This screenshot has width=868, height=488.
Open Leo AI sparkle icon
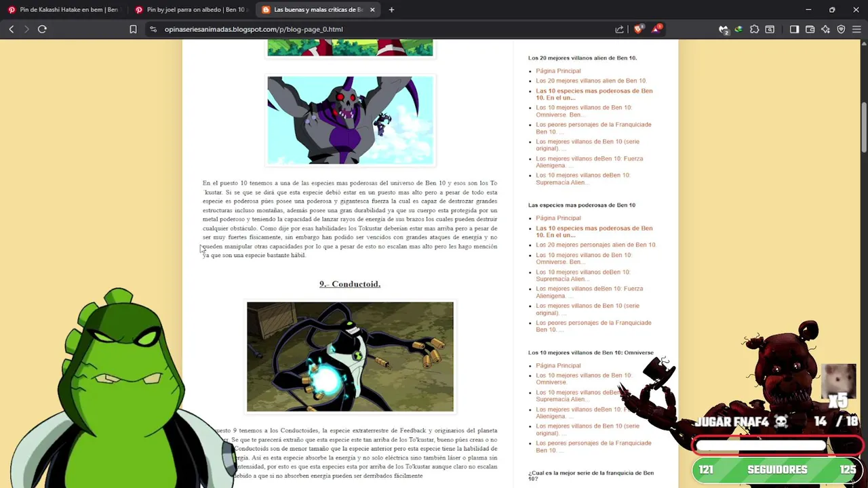[825, 29]
